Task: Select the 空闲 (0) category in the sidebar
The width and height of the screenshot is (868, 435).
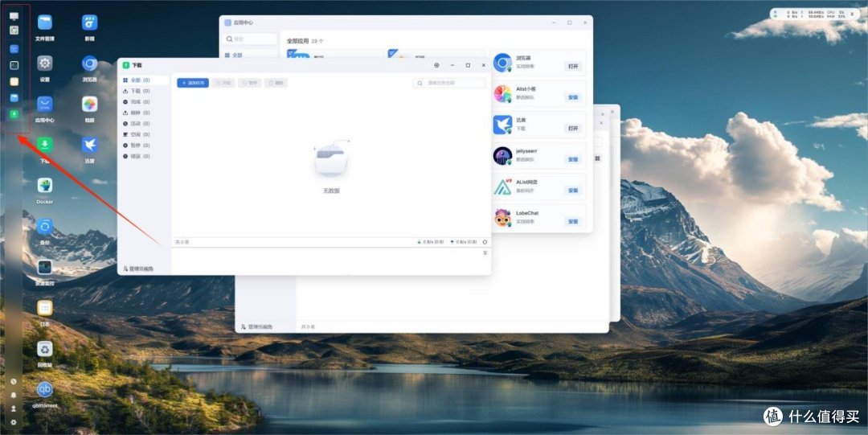Action: coord(144,134)
